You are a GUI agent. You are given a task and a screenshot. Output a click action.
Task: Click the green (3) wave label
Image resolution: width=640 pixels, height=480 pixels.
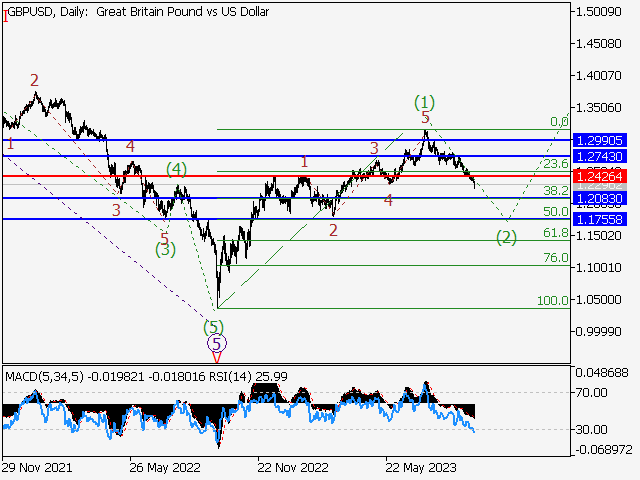[164, 249]
